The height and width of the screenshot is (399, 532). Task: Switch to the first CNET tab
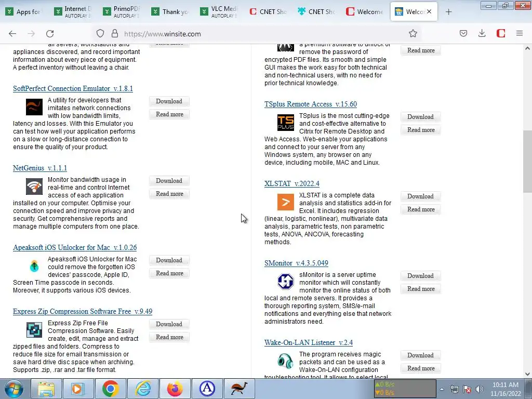click(x=268, y=12)
